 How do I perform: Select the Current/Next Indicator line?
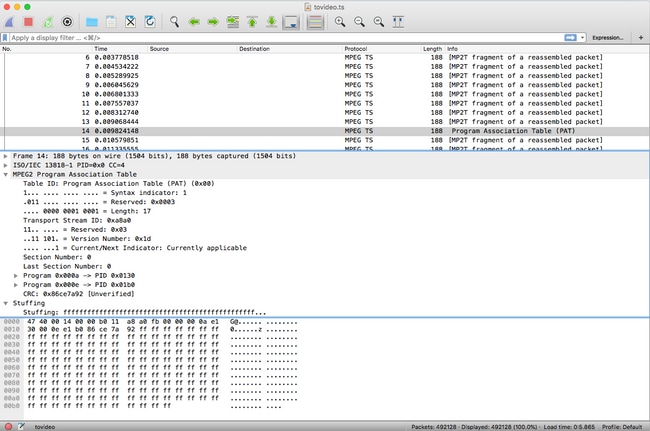(x=135, y=248)
